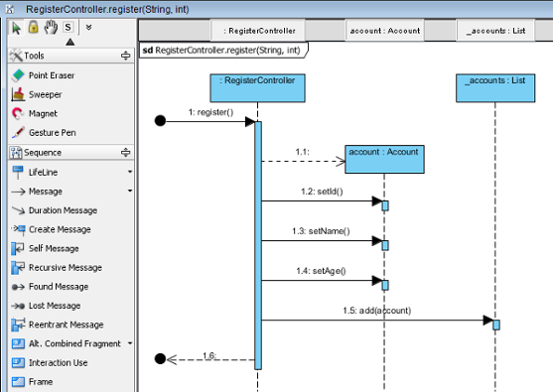Select the Recursive Message tool
The image size is (553, 392).
pos(57,267)
